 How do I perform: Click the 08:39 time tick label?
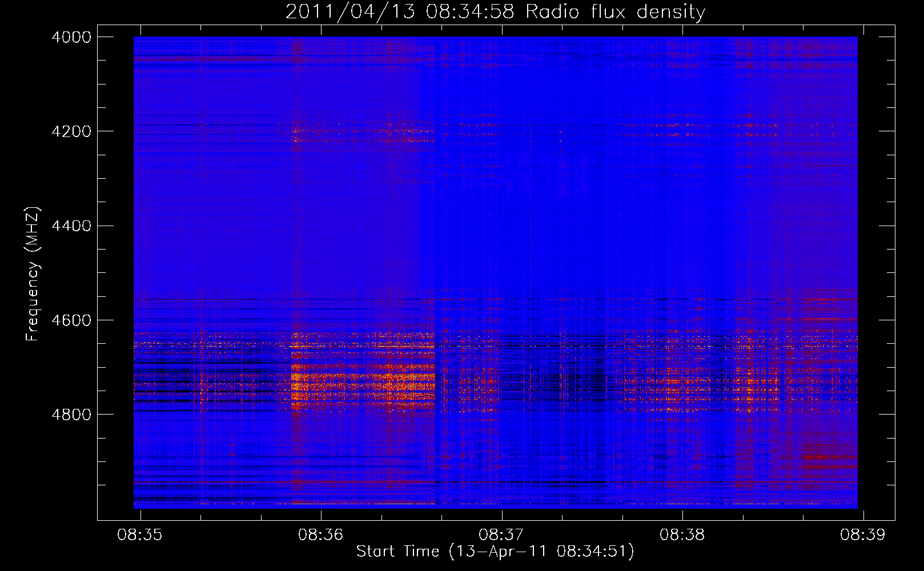coord(862,535)
